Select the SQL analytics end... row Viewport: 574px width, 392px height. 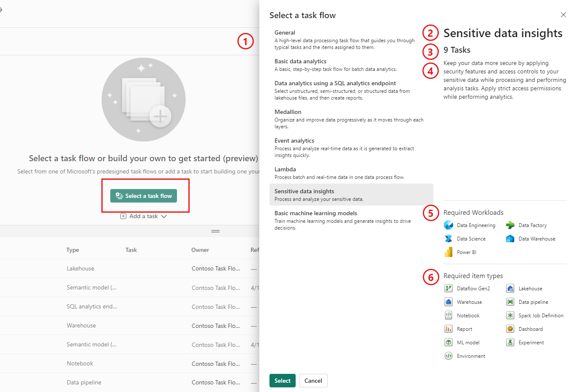pyautogui.click(x=130, y=306)
